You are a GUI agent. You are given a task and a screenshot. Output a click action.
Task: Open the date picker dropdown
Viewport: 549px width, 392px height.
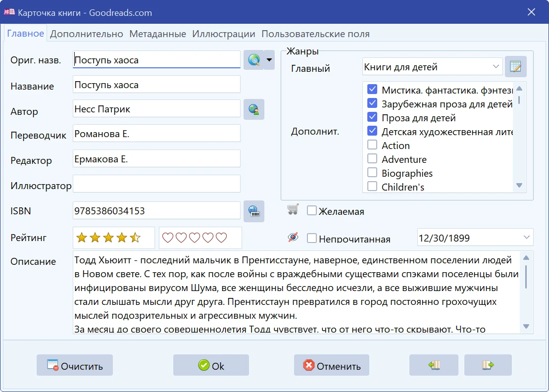tap(526, 237)
